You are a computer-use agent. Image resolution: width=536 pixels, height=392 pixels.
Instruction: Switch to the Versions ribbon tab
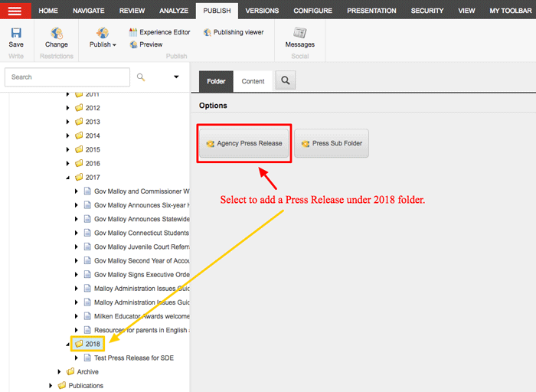(x=262, y=11)
